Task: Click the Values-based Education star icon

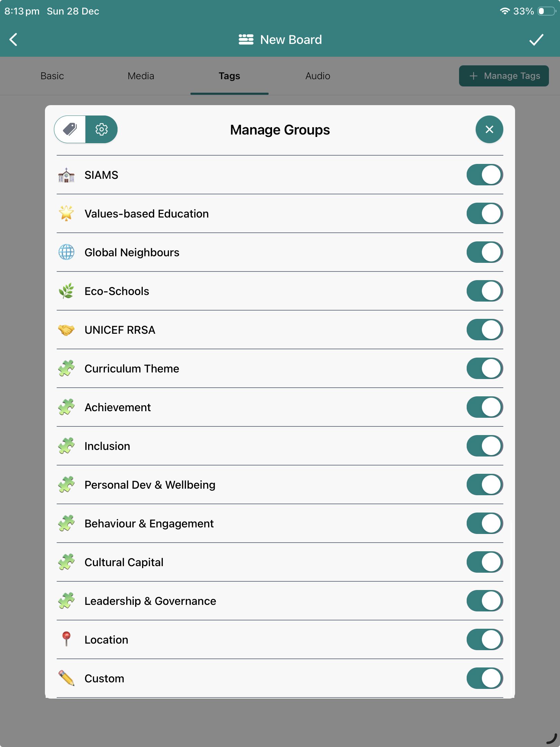Action: click(66, 213)
